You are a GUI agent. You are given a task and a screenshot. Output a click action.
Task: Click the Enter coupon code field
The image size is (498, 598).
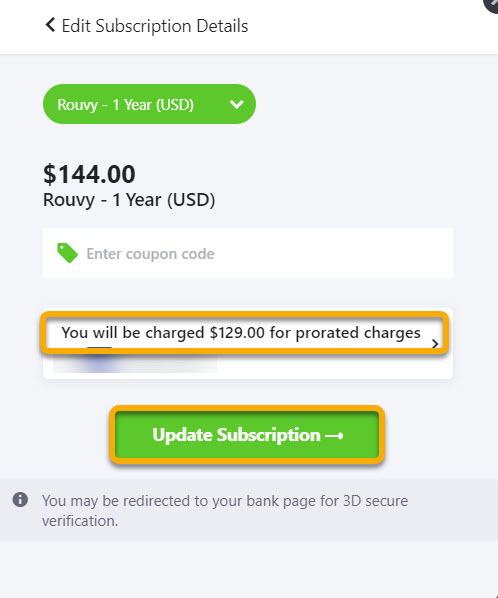coord(248,253)
